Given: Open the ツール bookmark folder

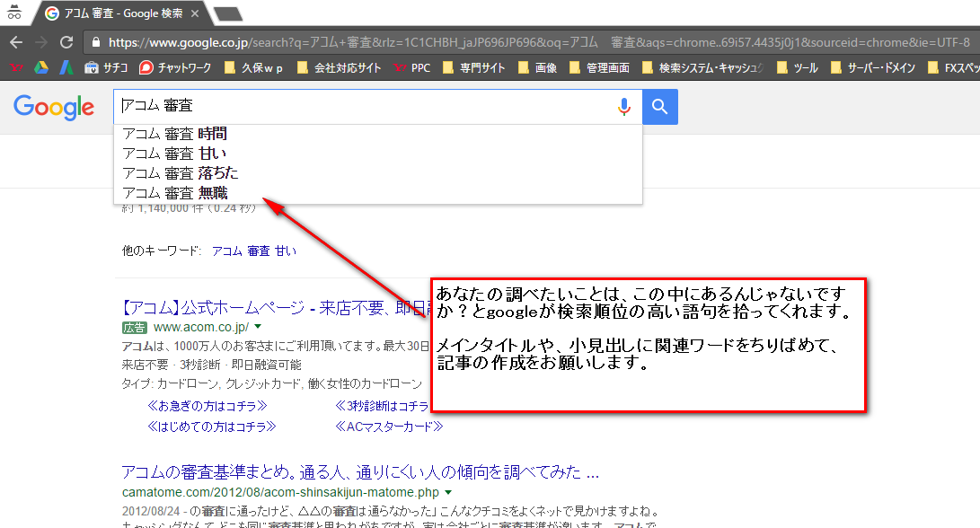Looking at the screenshot, I should (798, 67).
